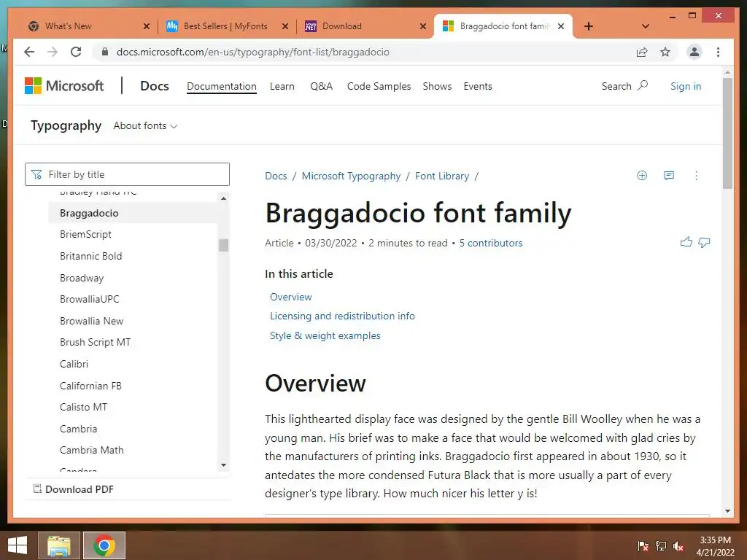Click the Action Center flag tray icon
This screenshot has width=747, height=560.
point(643,545)
